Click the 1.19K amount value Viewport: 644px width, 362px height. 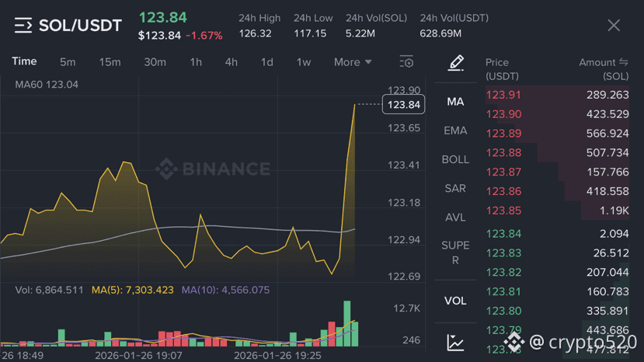click(614, 211)
